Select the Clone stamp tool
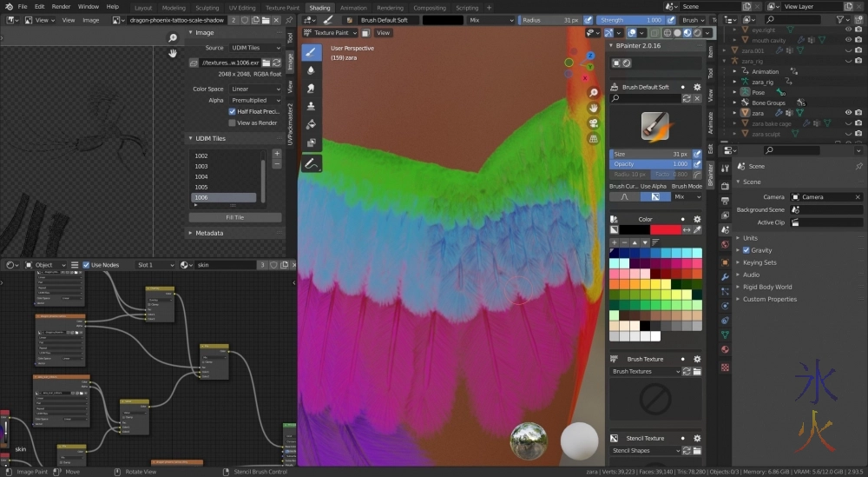The image size is (868, 477). pyautogui.click(x=311, y=107)
